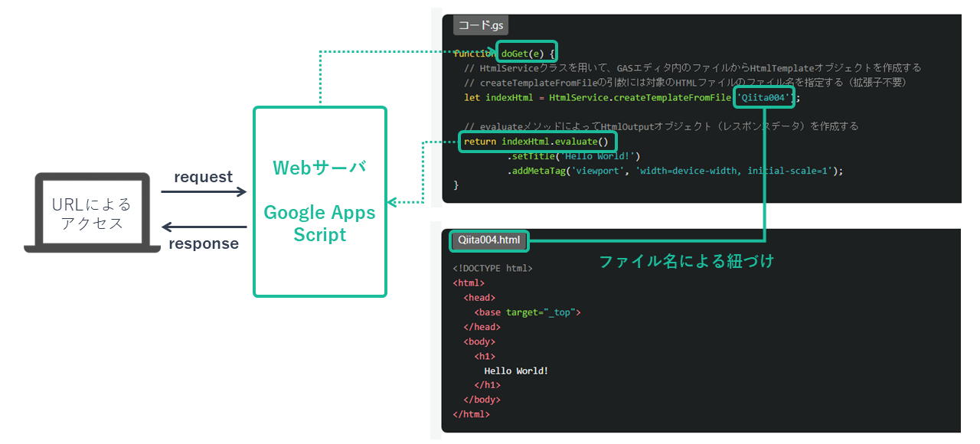Switch to the コード.gs tab
Image resolution: width=980 pixels, height=444 pixels.
coord(479,24)
